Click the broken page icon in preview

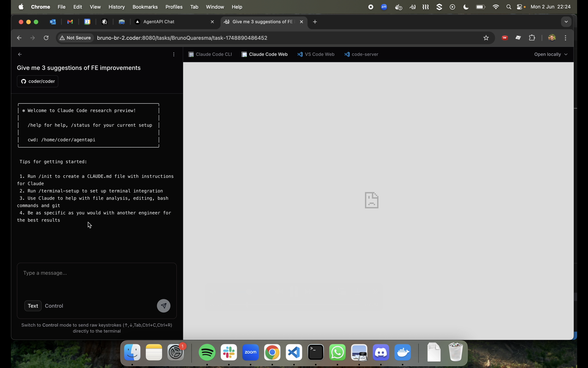tap(372, 200)
